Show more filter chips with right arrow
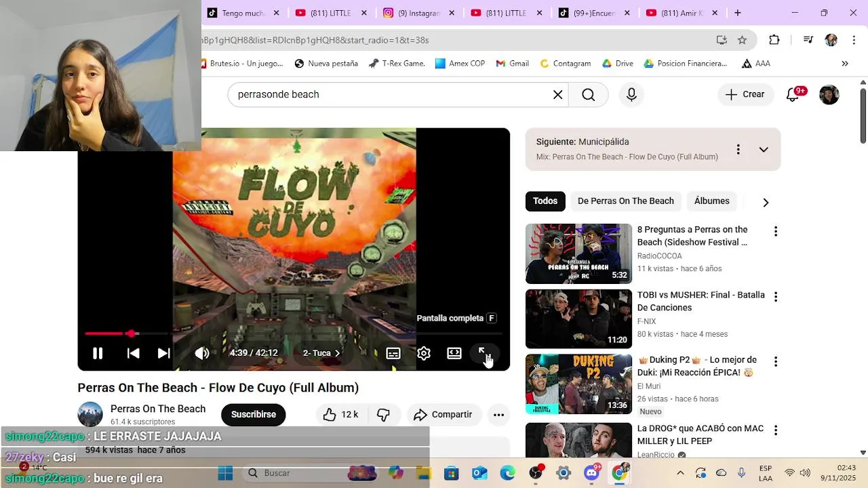This screenshot has width=868, height=488. point(766,202)
